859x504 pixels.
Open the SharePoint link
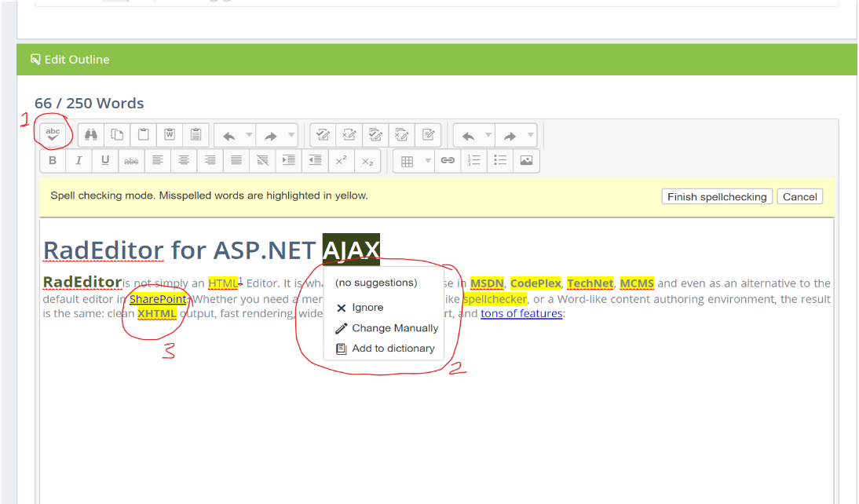(158, 299)
